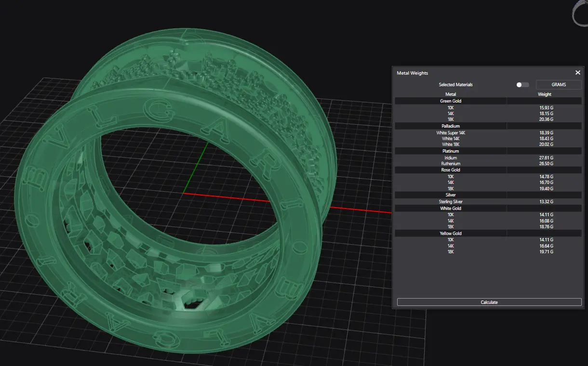Select the Rose Gold group header
This screenshot has width=588, height=366.
coord(451,170)
